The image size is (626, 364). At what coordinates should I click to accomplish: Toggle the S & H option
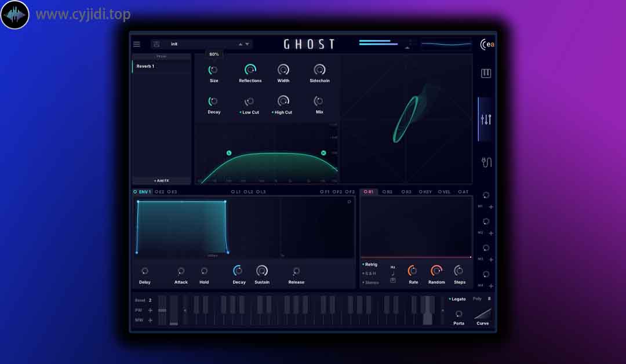click(x=369, y=274)
